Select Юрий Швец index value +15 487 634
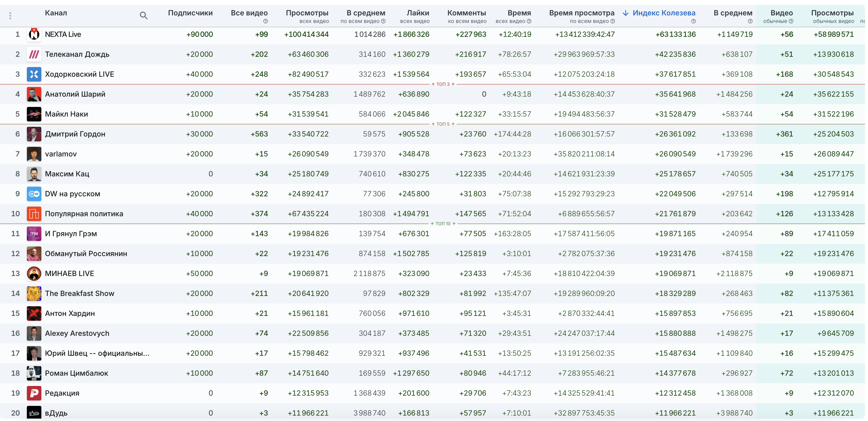This screenshot has height=421, width=868. 675,353
